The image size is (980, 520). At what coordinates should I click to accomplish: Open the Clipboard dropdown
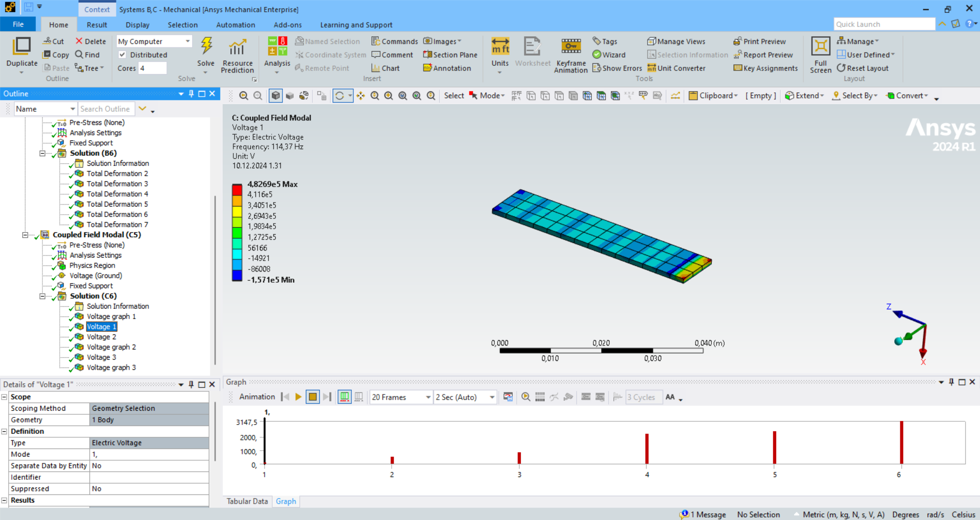713,95
